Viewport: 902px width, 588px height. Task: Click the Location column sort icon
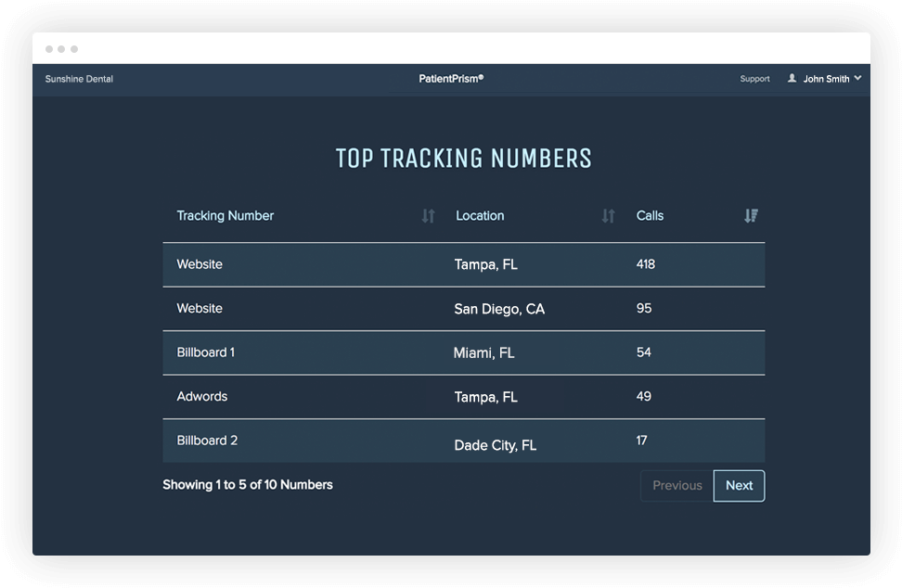pos(608,216)
